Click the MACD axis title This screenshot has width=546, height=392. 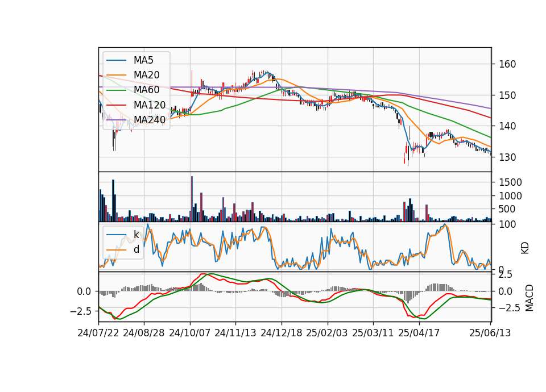coord(530,298)
